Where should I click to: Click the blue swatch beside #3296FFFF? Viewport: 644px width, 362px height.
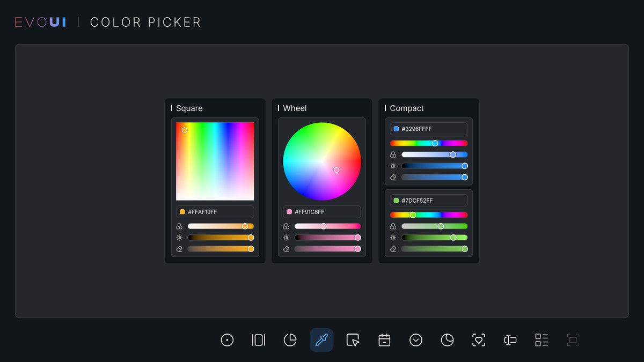click(397, 129)
